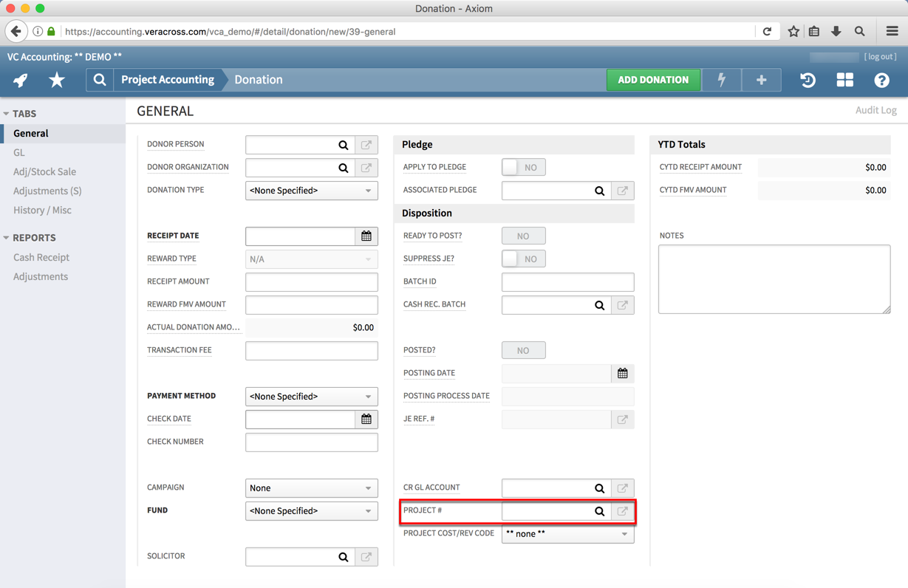Open Posting Date calendar icon

[x=623, y=374]
